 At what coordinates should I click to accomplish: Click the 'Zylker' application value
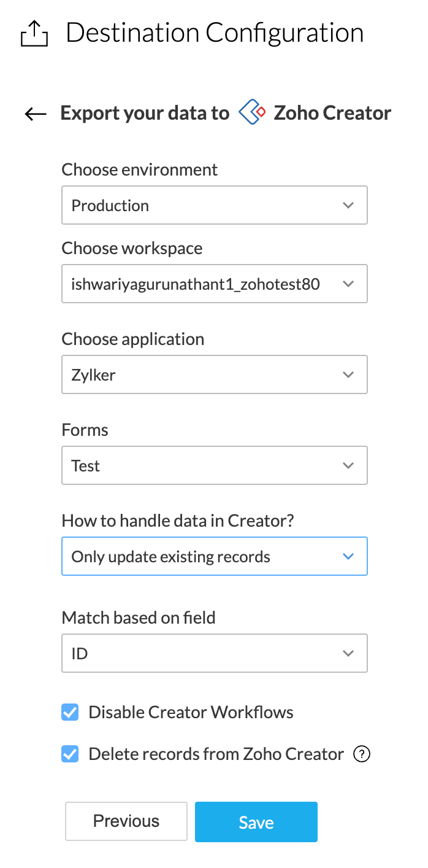click(x=94, y=375)
